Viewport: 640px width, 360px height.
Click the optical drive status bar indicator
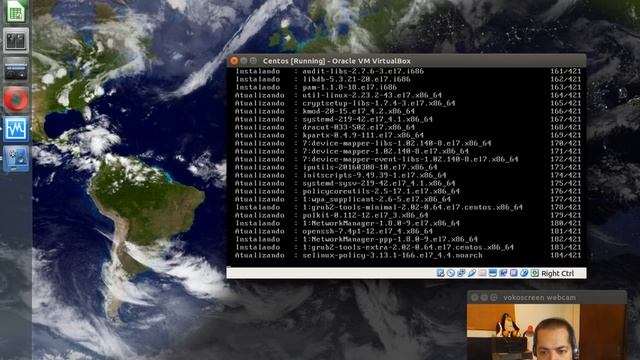(x=451, y=273)
